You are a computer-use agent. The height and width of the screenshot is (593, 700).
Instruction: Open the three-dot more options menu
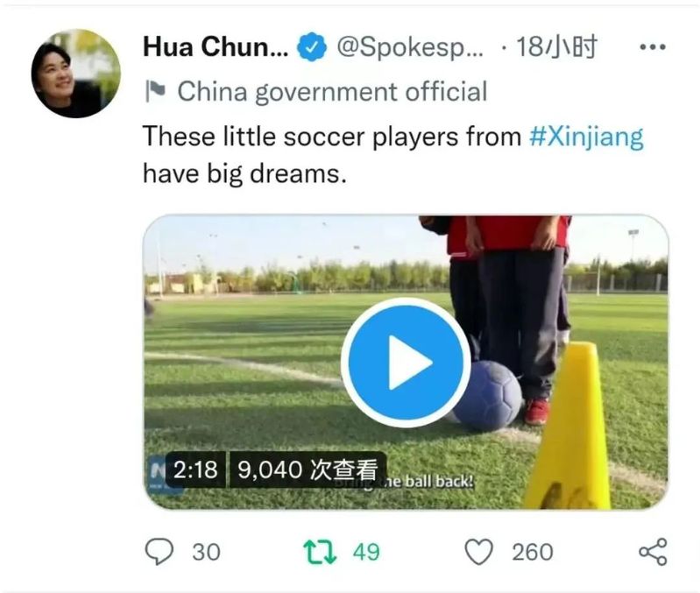pos(653,46)
